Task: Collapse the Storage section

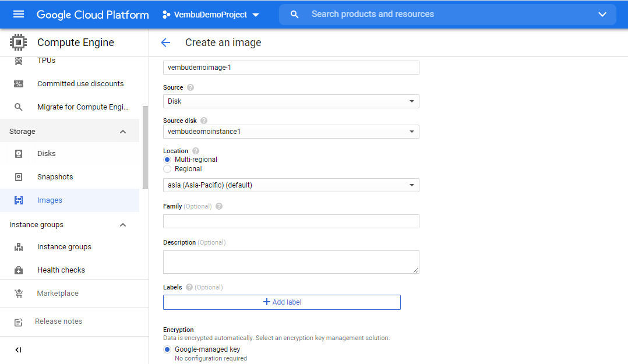Action: 123,132
